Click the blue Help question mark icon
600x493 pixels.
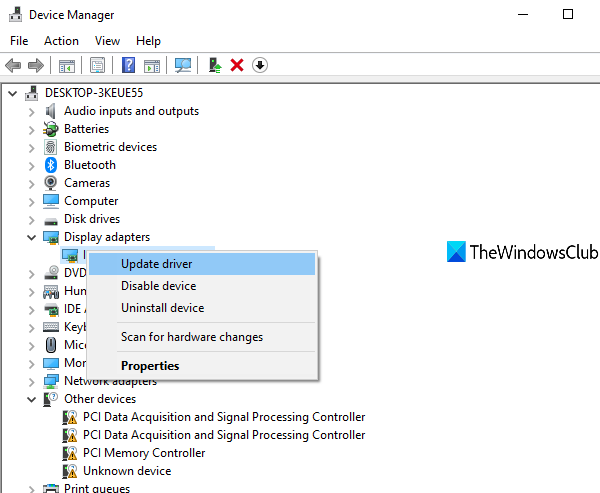pos(128,65)
